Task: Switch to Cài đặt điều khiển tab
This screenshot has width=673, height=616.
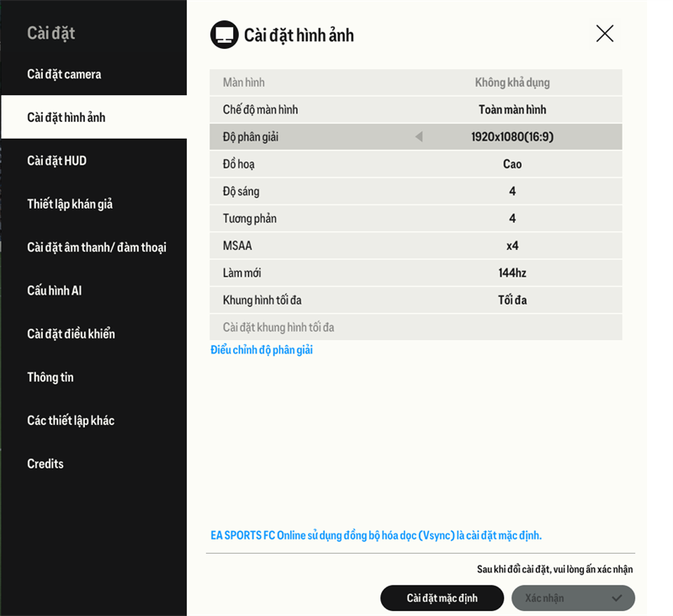Action: 71,334
